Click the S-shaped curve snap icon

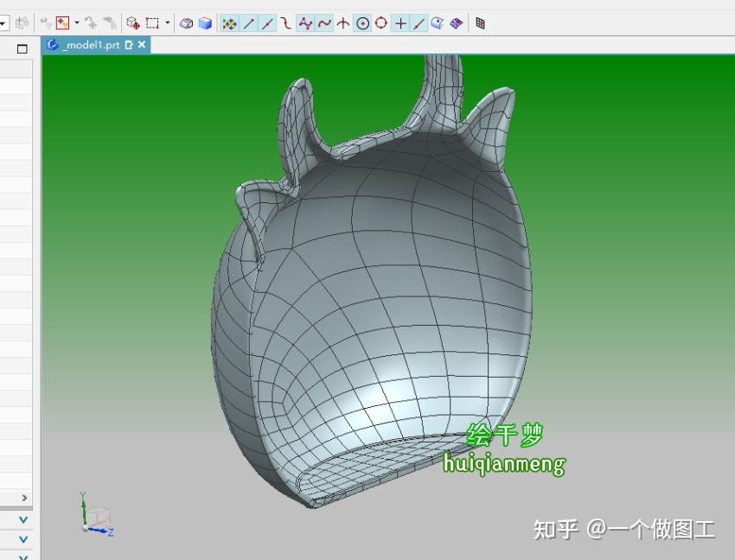(286, 23)
